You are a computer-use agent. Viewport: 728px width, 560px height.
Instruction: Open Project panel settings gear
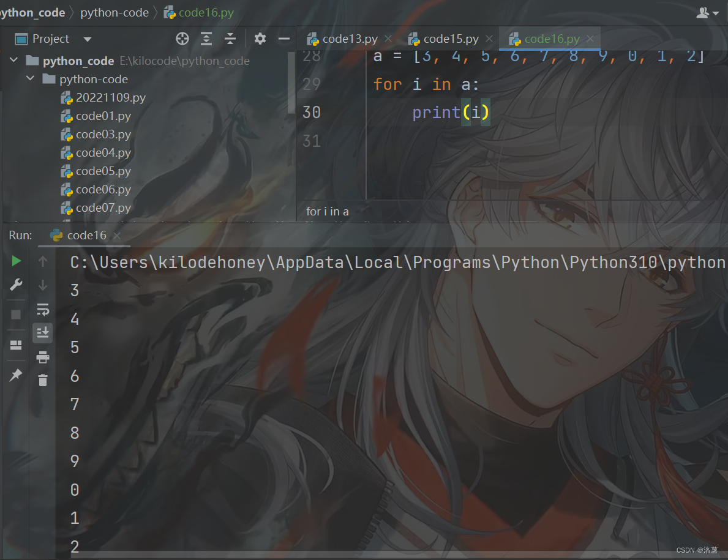click(260, 39)
